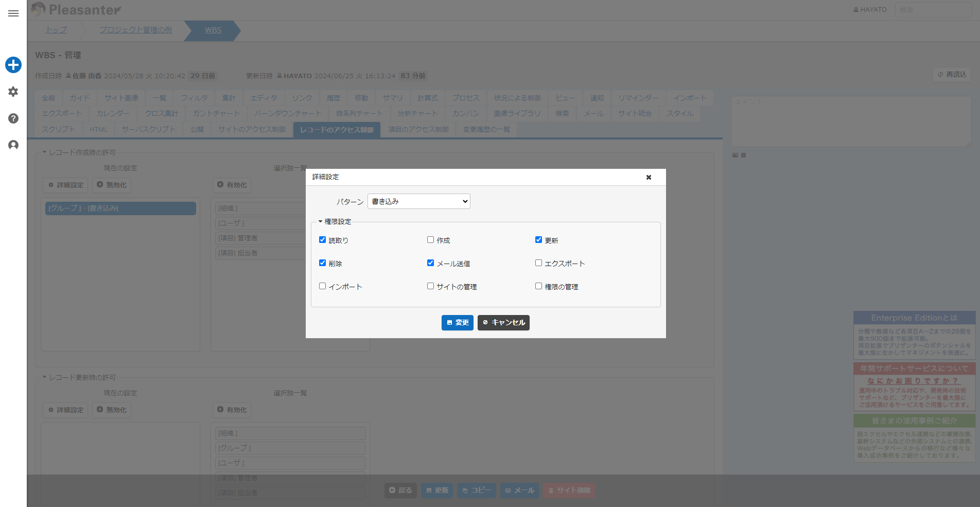Click the 無効化 button under レコード作成時の許可
Screen dimensions: 980x507
[112, 185]
